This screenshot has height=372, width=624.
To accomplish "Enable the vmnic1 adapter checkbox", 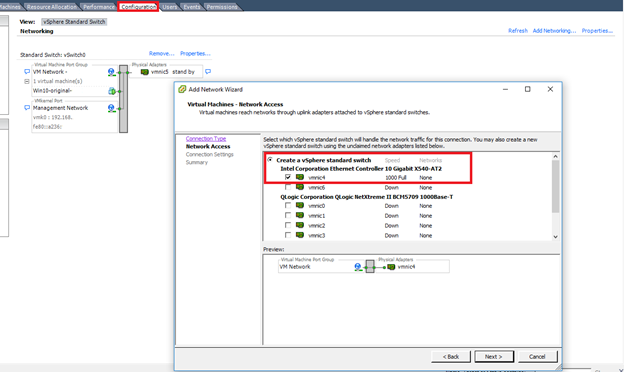I will 288,215.
